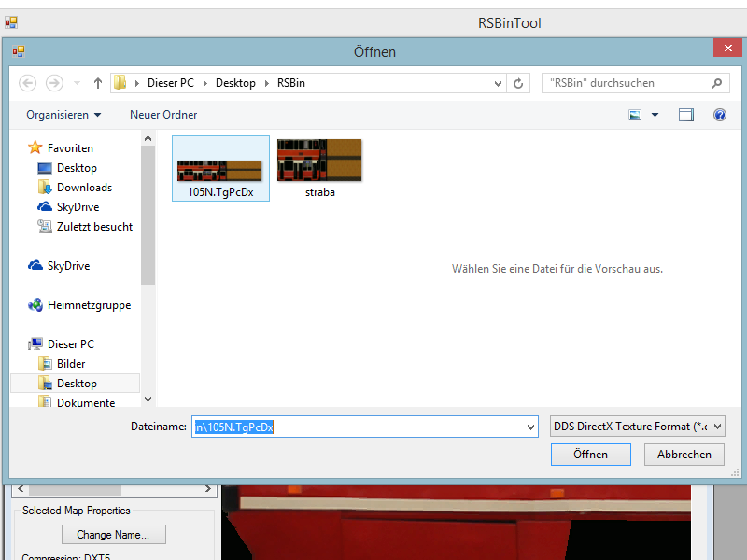Click in the RSBin durchsuchen search field
Image resolution: width=747 pixels, height=560 pixels.
click(624, 83)
